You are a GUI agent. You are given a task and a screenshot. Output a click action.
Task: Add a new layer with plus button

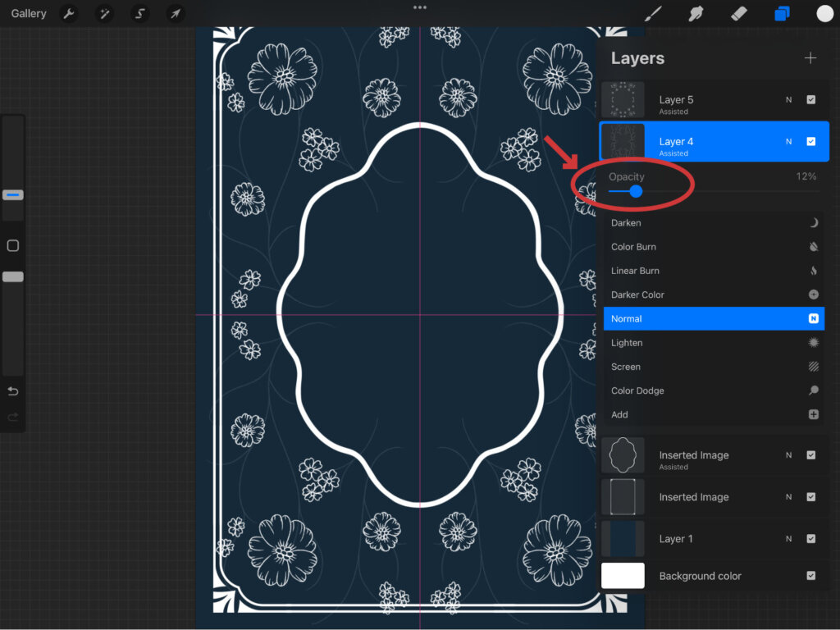(810, 58)
